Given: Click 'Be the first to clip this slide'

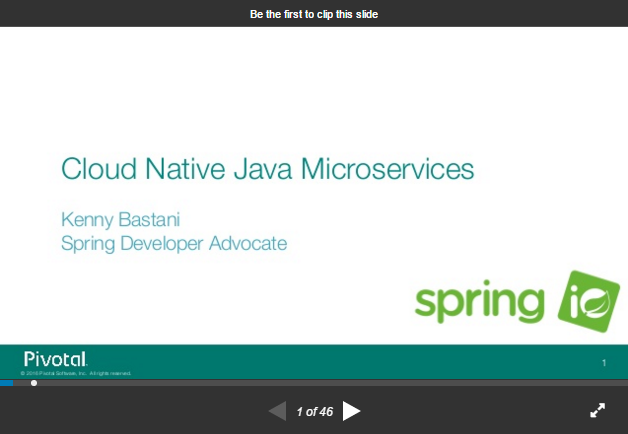Looking at the screenshot, I should (x=314, y=13).
